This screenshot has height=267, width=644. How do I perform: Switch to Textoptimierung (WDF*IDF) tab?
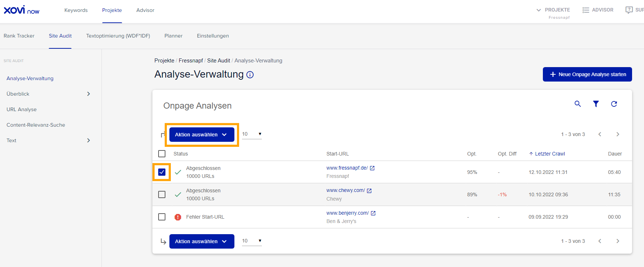coord(118,36)
